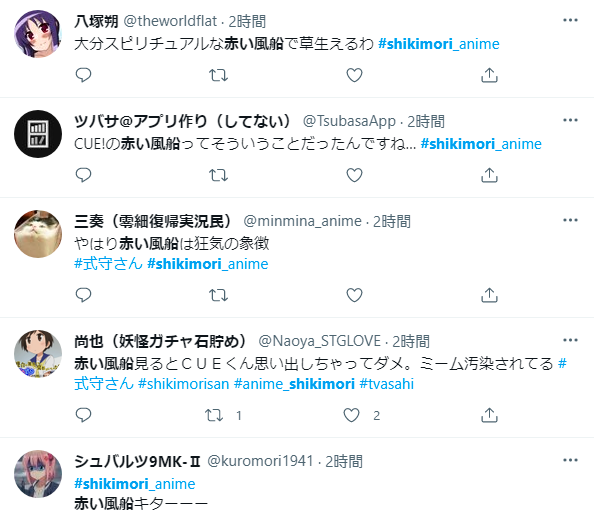Open the #shikimorisan hashtag link
The height and width of the screenshot is (522, 594).
[x=184, y=384]
